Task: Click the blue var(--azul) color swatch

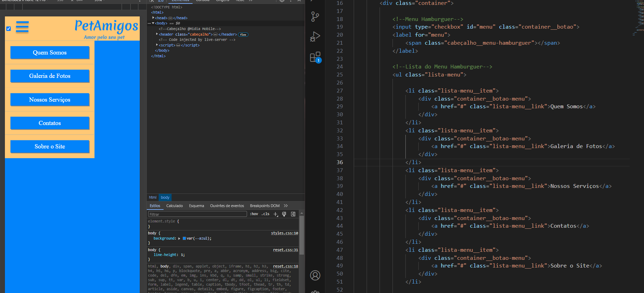Action: pos(184,239)
